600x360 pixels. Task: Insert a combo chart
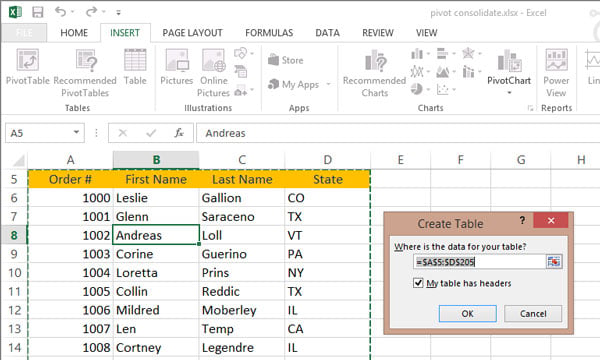pos(468,72)
